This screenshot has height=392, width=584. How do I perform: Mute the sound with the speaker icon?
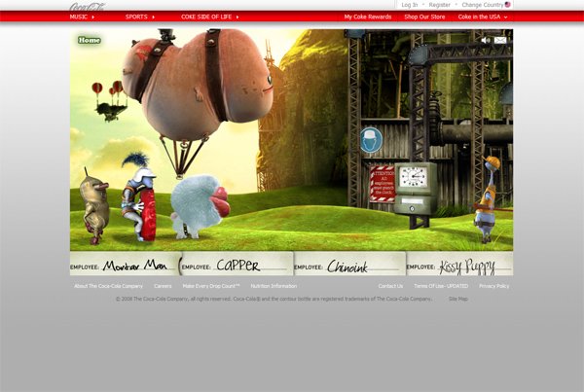(x=486, y=40)
